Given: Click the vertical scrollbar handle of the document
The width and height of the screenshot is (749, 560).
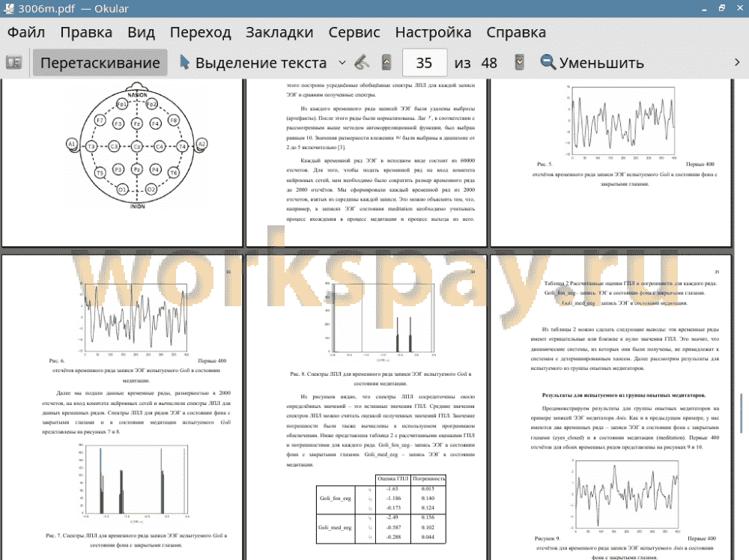Looking at the screenshot, I should click(741, 413).
